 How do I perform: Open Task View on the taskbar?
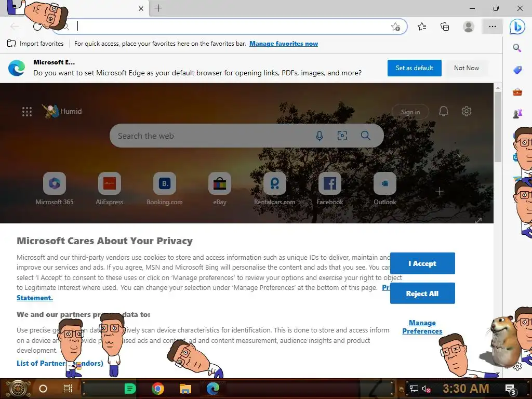tap(68, 389)
